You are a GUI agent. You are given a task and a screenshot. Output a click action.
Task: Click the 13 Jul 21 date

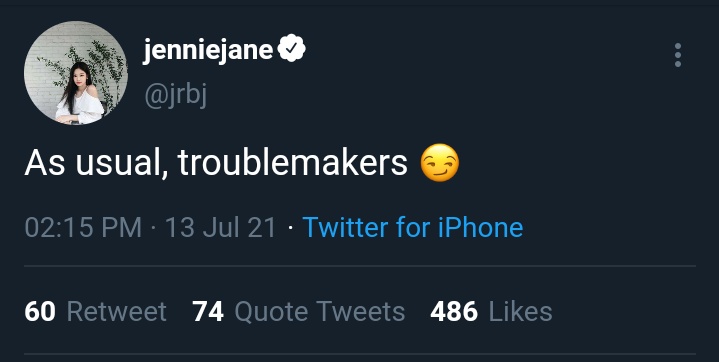pos(221,228)
